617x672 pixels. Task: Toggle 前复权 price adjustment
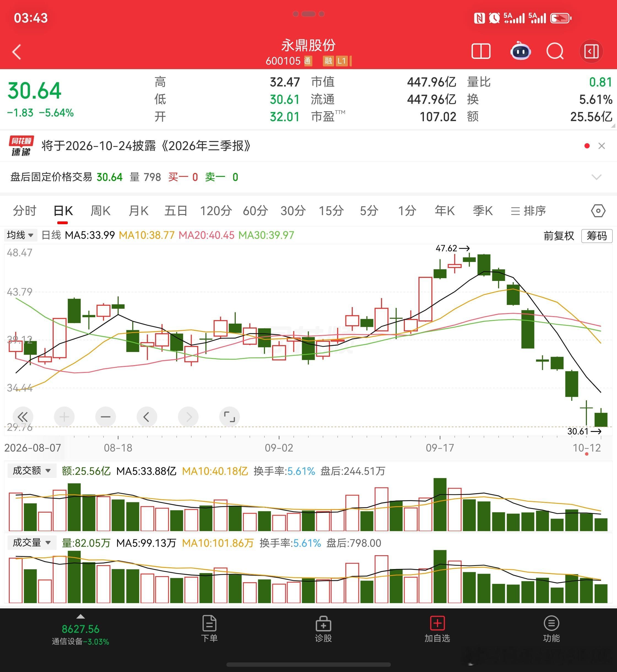click(559, 236)
